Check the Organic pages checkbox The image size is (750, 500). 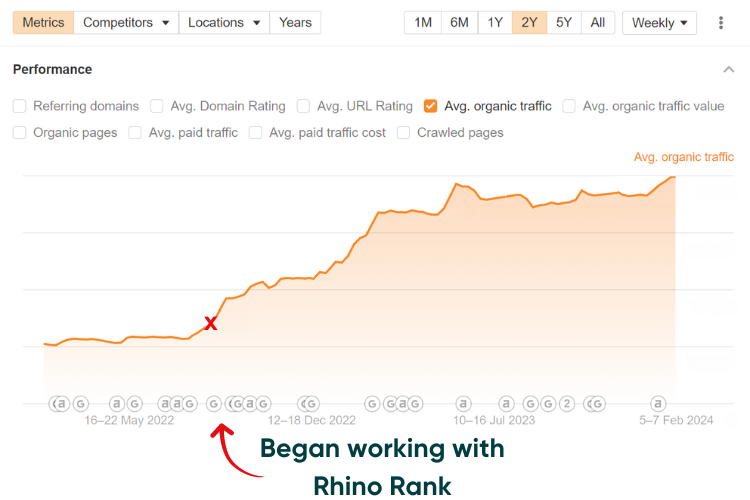click(20, 133)
